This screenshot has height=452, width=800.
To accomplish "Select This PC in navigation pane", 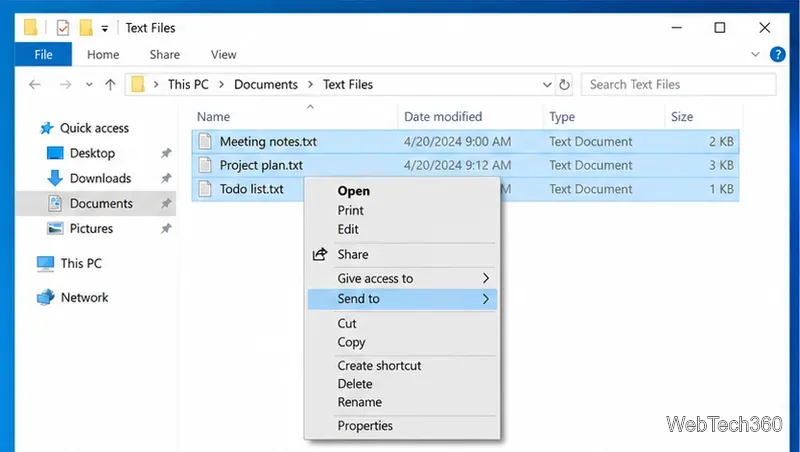I will tap(81, 263).
